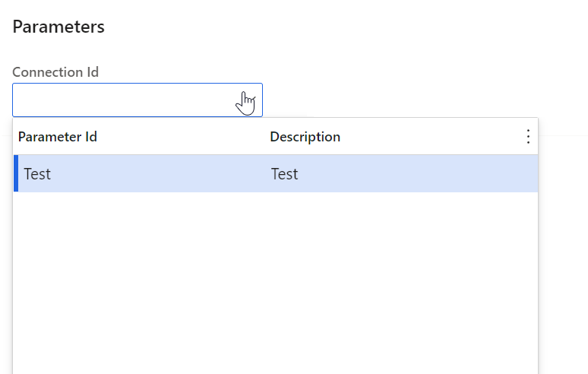This screenshot has width=588, height=374.
Task: Sort by the Description column header
Action: click(x=305, y=137)
